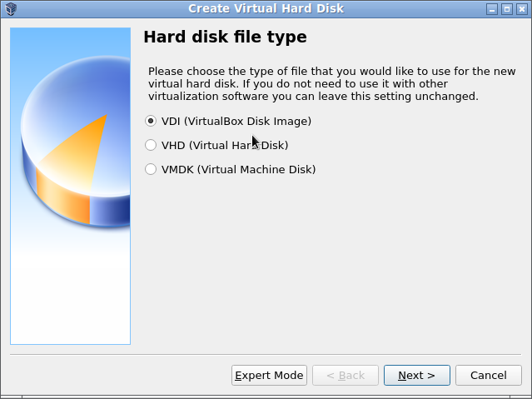Minimize the Create Virtual Hard Disk window

[x=492, y=9]
